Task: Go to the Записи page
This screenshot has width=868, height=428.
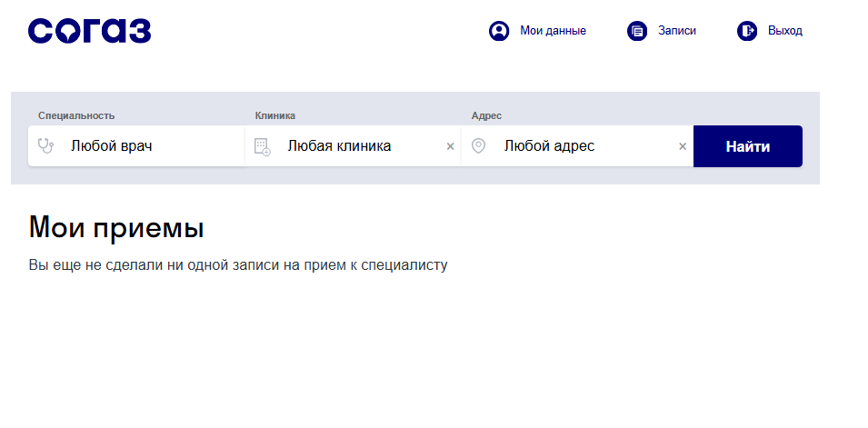Action: coord(677,31)
